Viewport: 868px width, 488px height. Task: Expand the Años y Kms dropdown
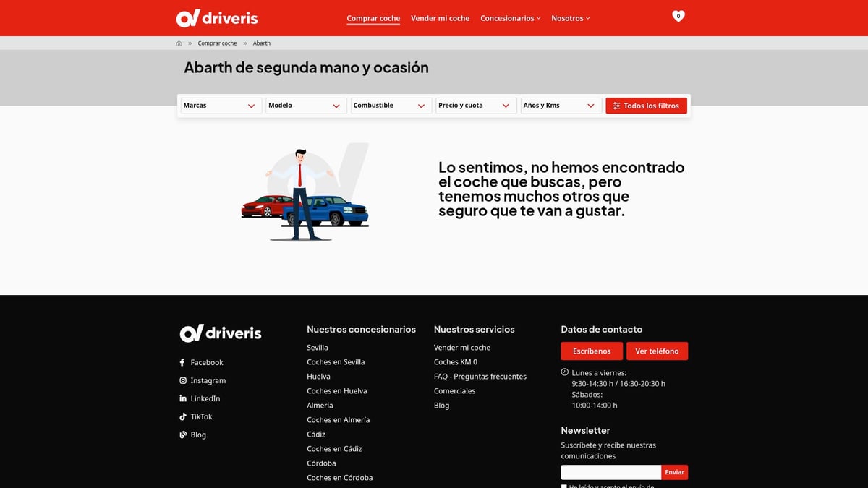coord(561,106)
